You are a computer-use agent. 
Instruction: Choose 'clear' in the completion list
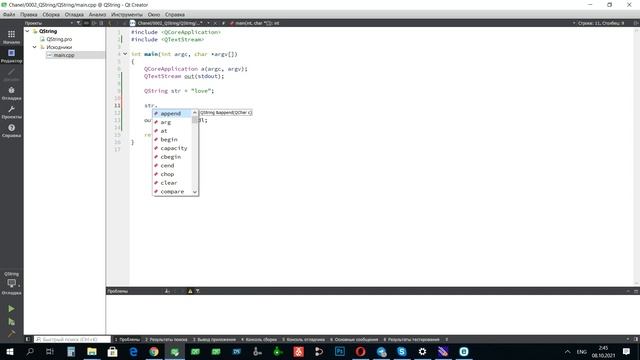[x=172, y=182]
